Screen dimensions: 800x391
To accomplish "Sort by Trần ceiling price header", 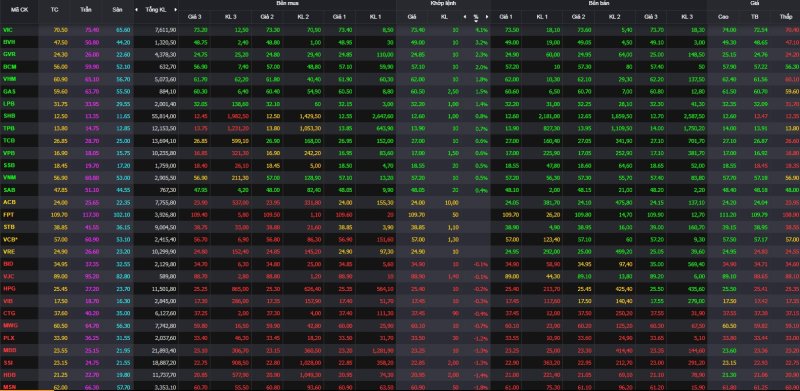I will [x=86, y=10].
